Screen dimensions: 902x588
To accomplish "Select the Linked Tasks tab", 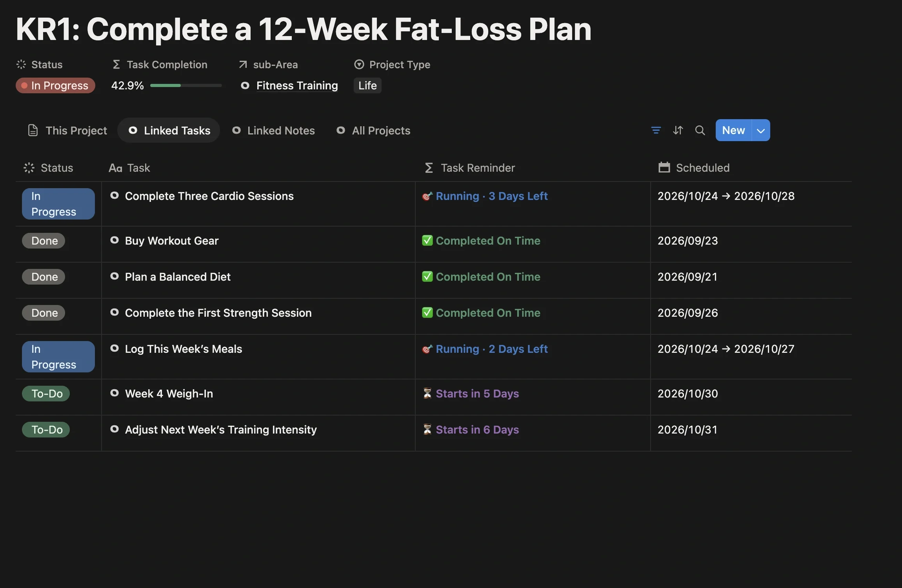I will [x=169, y=131].
